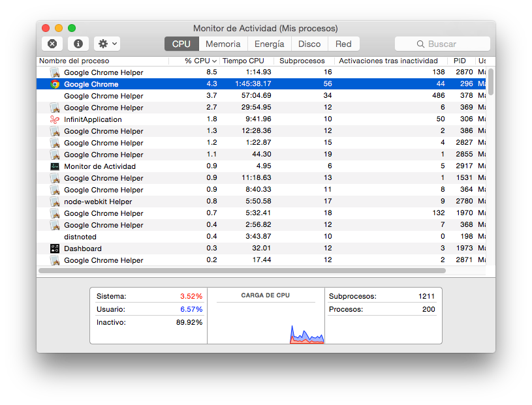Click the node-webkit Helper process icon
The height and width of the screenshot is (405, 532).
pos(54,202)
